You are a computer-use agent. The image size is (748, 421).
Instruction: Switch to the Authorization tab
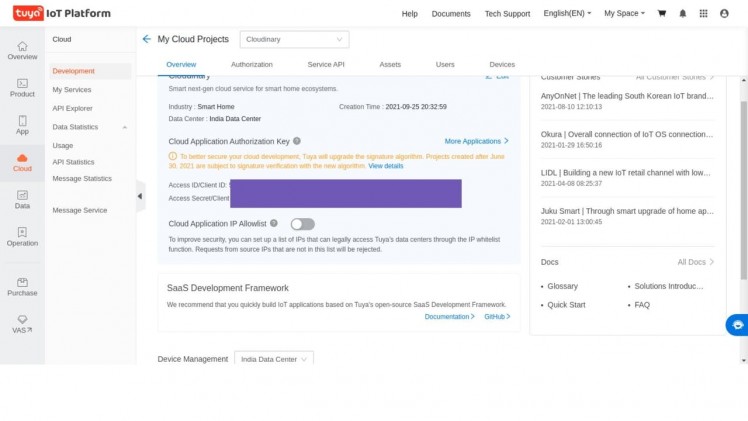tap(251, 64)
